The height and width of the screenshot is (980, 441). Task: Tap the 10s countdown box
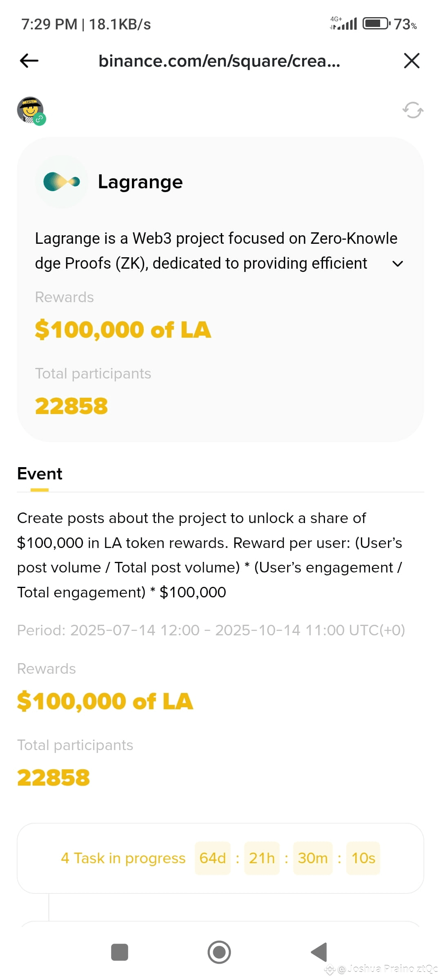(x=363, y=858)
